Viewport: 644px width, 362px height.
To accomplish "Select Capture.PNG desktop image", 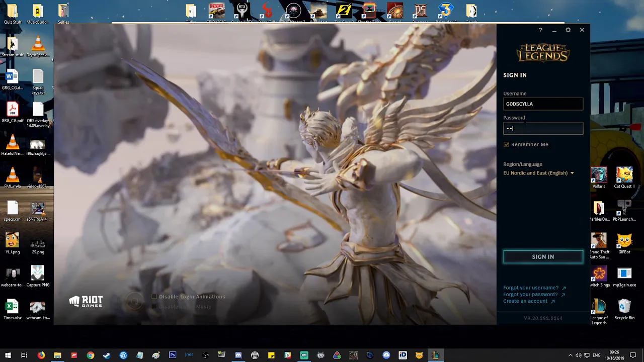I will pyautogui.click(x=38, y=277).
